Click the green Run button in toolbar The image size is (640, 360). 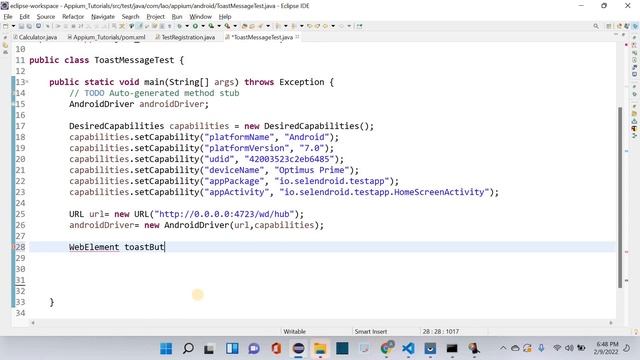[195, 26]
